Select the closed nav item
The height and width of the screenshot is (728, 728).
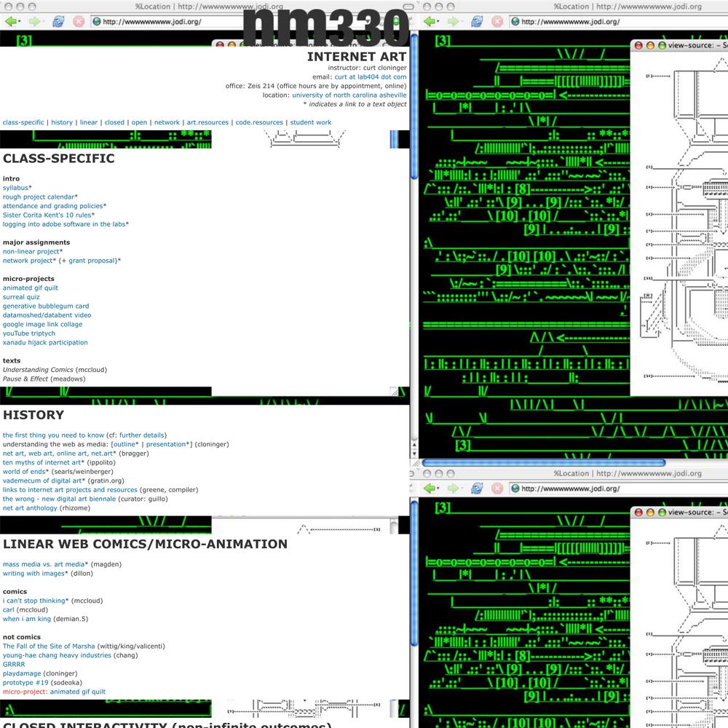pyautogui.click(x=114, y=122)
